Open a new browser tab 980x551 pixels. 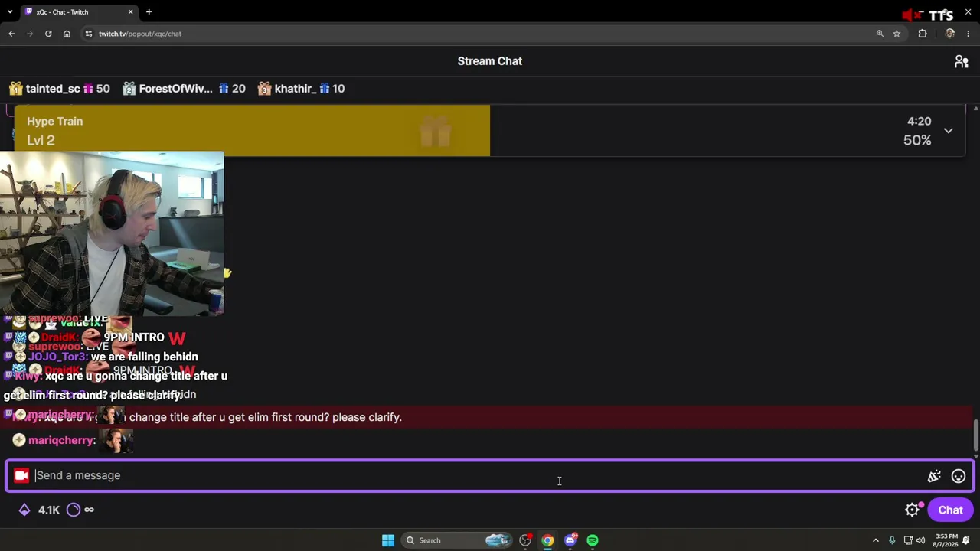149,12
